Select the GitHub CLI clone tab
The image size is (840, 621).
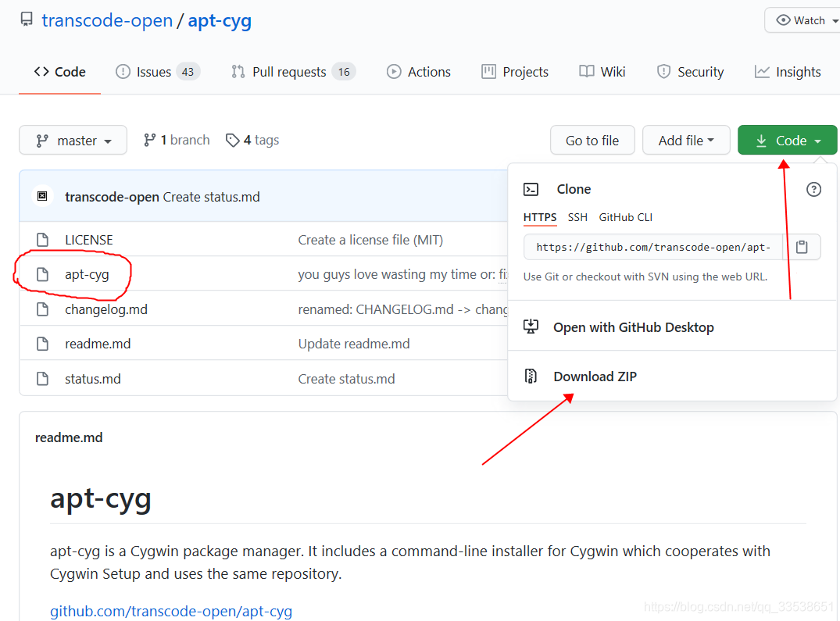625,217
